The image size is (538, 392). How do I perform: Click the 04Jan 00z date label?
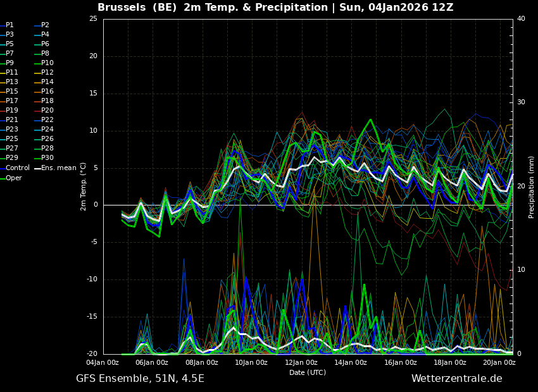pyautogui.click(x=103, y=362)
